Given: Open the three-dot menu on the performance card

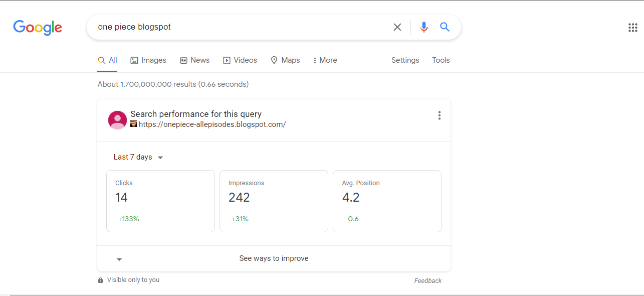Looking at the screenshot, I should [439, 115].
